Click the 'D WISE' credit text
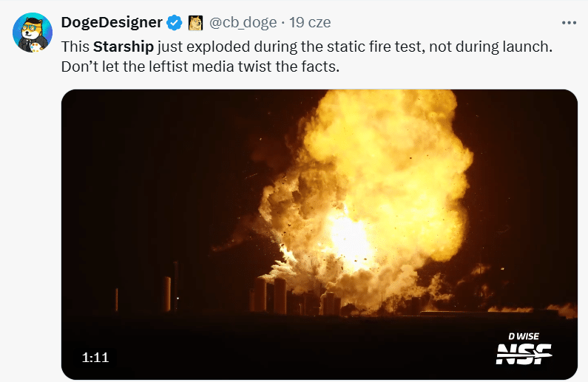This screenshot has width=588, height=382. tap(524, 337)
